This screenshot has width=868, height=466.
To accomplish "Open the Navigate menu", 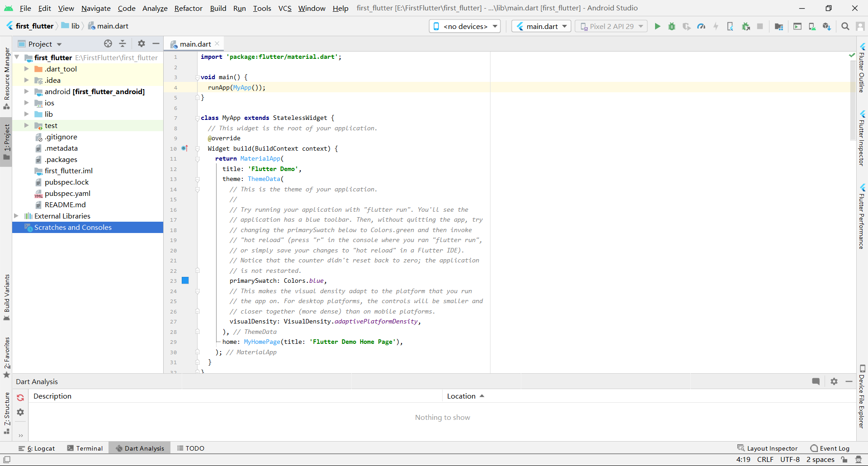I will 96,8.
